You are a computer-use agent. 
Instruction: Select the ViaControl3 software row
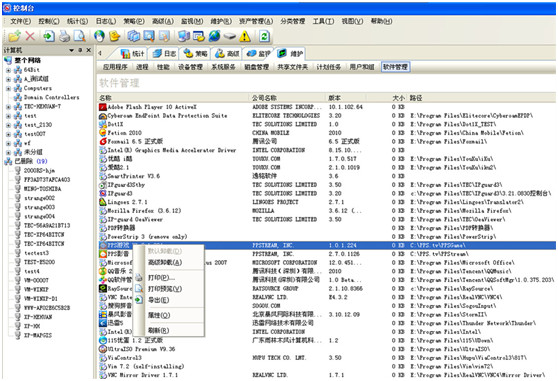point(326,358)
